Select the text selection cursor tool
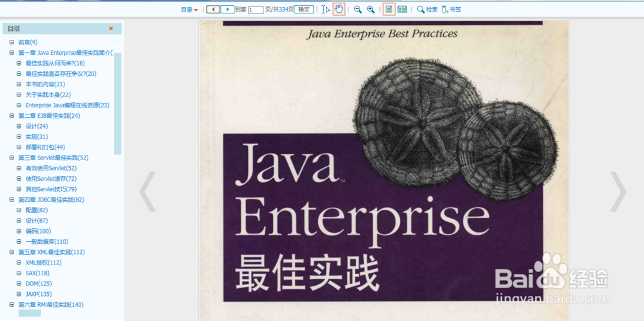The height and width of the screenshot is (321, 644). [326, 10]
